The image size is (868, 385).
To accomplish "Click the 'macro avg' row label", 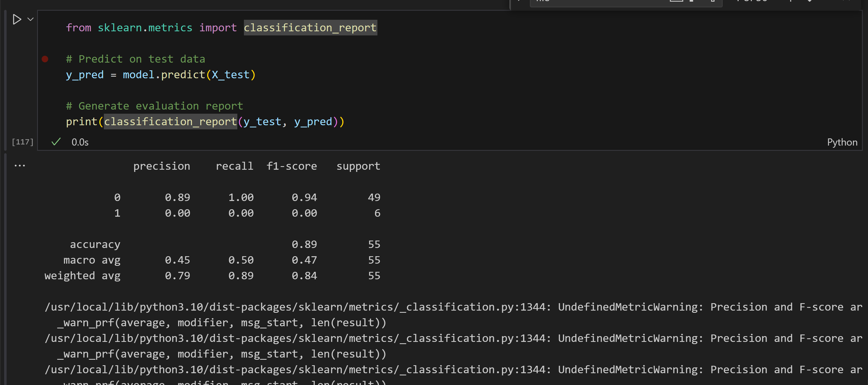I will pyautogui.click(x=92, y=260).
